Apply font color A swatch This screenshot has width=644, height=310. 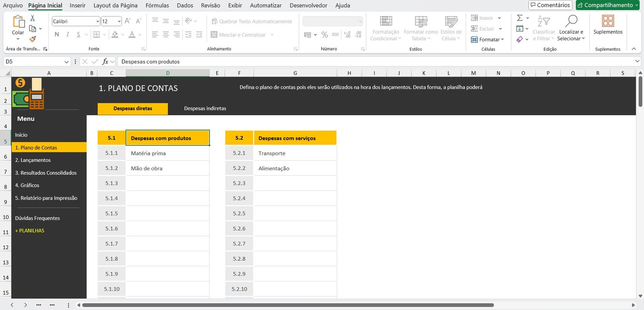pos(132,35)
